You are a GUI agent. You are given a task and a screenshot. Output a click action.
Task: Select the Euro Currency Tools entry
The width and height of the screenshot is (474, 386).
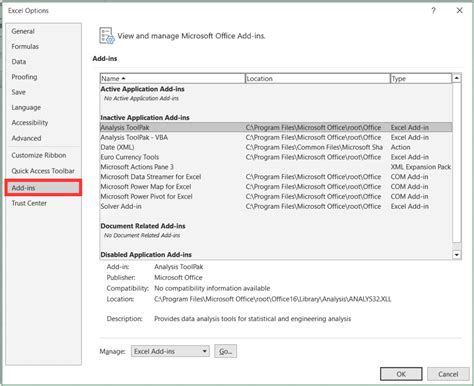pyautogui.click(x=276, y=157)
